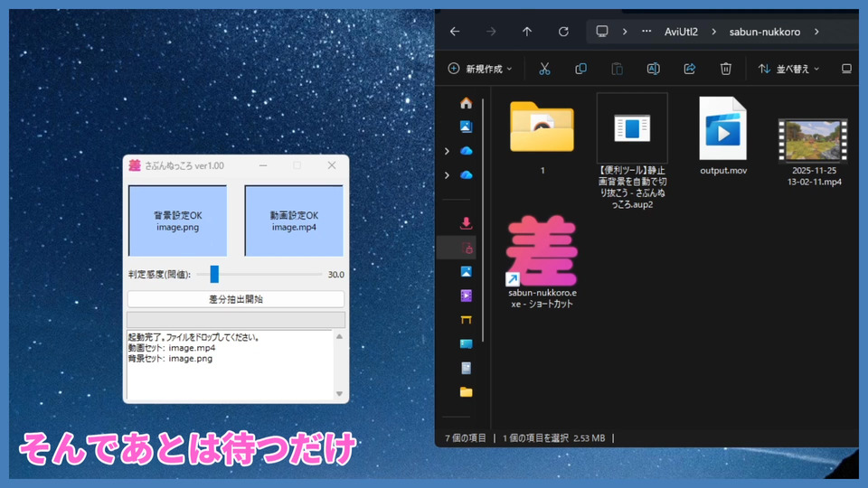Minimize the さぶんぬっころ window
Viewport: 868px width, 488px height.
click(263, 165)
